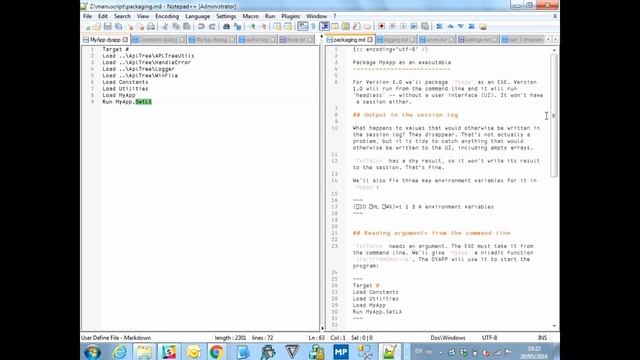Viewport: 640px width, 360px height.
Task: Click the Replace toolbar icon
Action: [x=237, y=27]
